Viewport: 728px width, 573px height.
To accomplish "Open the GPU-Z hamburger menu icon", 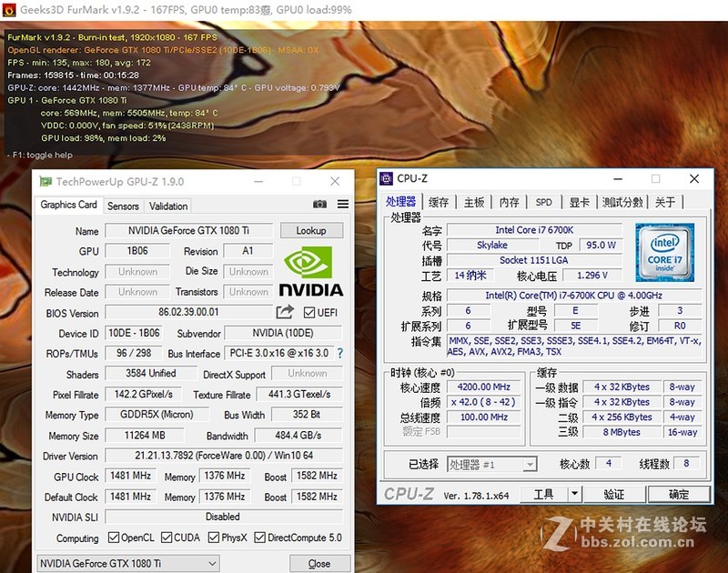I will click(x=342, y=205).
